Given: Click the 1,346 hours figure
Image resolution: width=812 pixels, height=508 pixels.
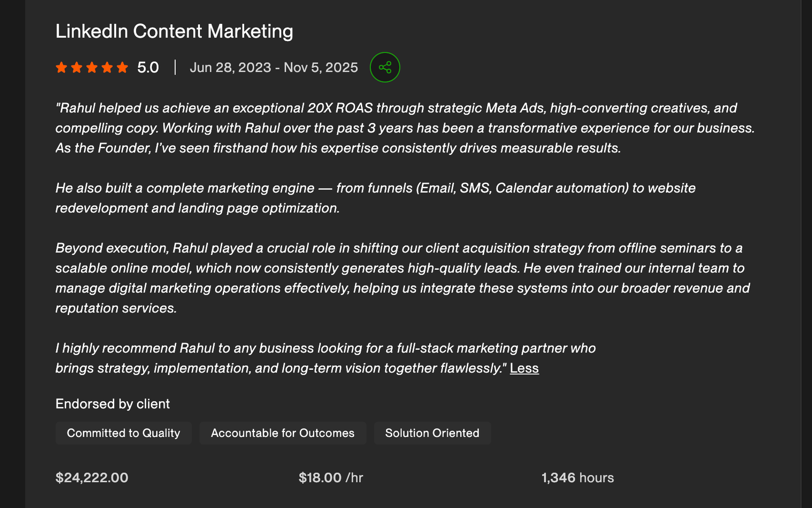Looking at the screenshot, I should [578, 478].
